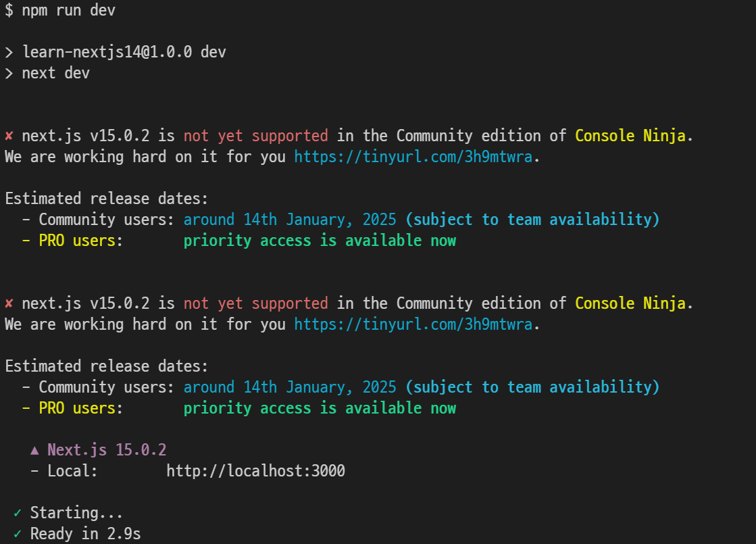This screenshot has width=756, height=544.
Task: Click the '- Local:' label
Action: click(x=64, y=471)
